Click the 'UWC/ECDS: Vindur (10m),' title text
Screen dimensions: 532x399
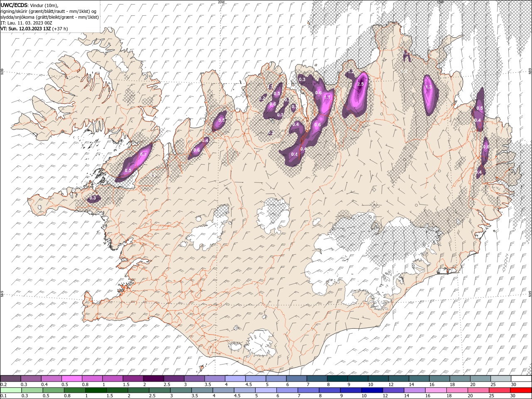tap(30, 5)
